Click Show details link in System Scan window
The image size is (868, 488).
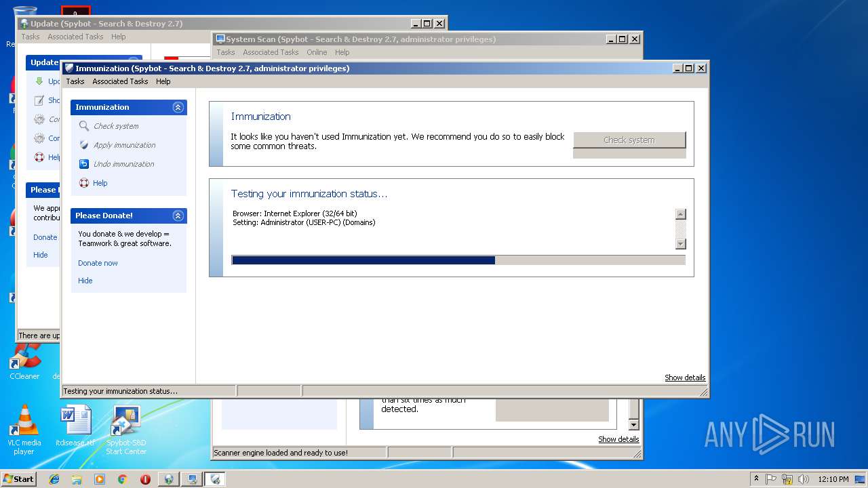pyautogui.click(x=618, y=439)
